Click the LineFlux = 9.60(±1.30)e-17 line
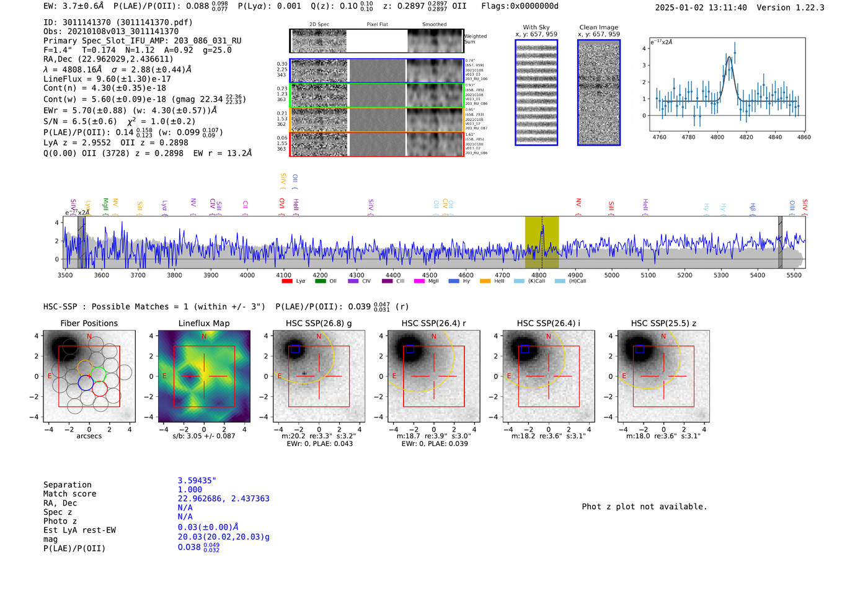The height and width of the screenshot is (591, 868). pos(107,79)
